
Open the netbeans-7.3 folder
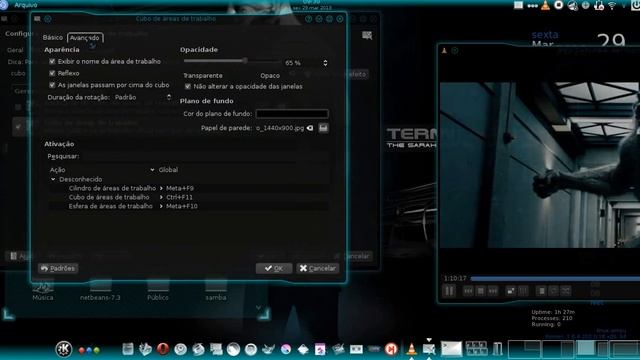(x=100, y=290)
